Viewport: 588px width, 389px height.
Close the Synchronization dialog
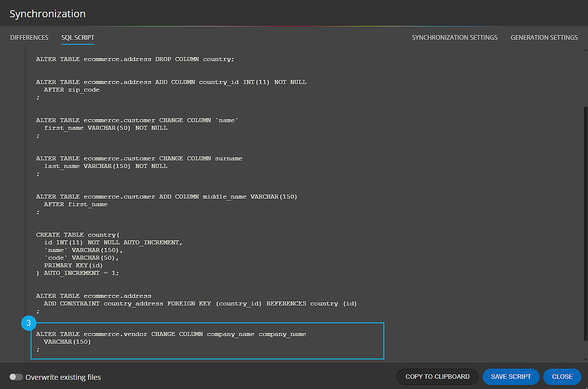click(562, 377)
